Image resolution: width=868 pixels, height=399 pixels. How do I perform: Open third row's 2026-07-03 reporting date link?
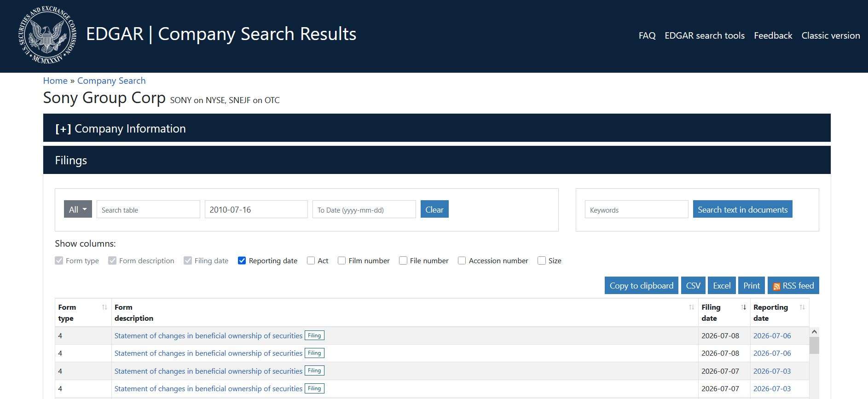click(x=772, y=371)
